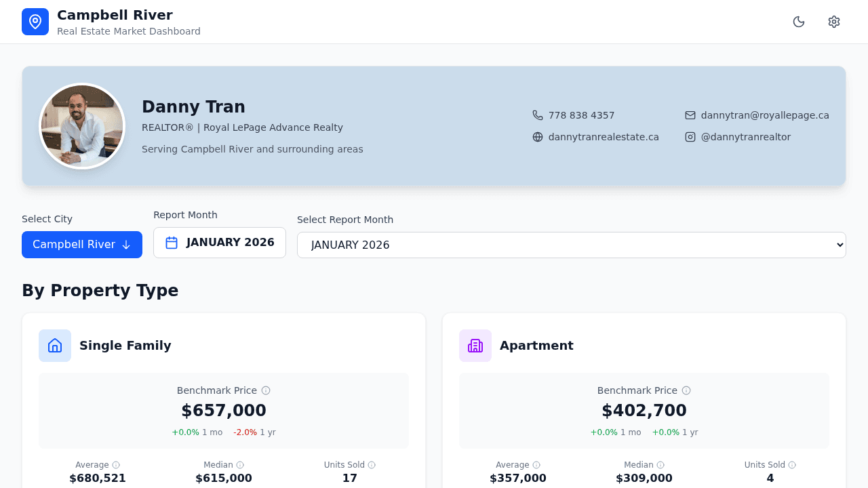Click the calendar icon in Report Month selector
The height and width of the screenshot is (488, 868).
pos(173,242)
